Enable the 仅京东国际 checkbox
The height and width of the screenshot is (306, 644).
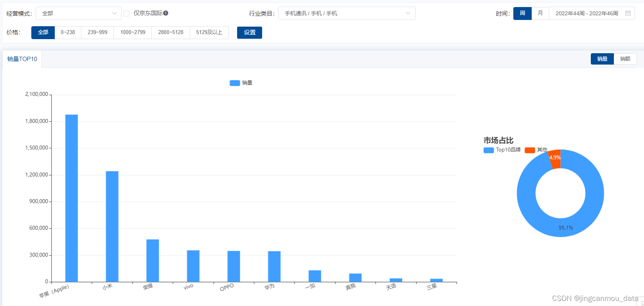pyautogui.click(x=127, y=14)
